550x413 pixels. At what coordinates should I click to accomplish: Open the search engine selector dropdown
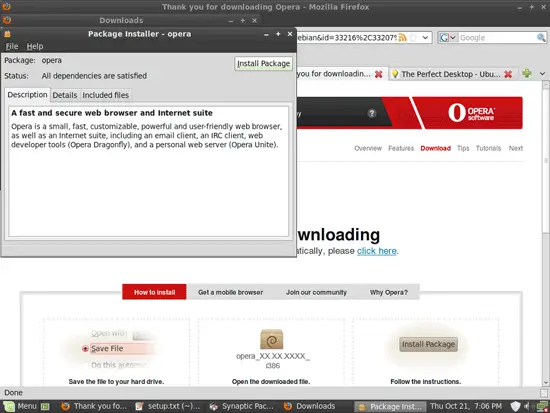(x=448, y=38)
